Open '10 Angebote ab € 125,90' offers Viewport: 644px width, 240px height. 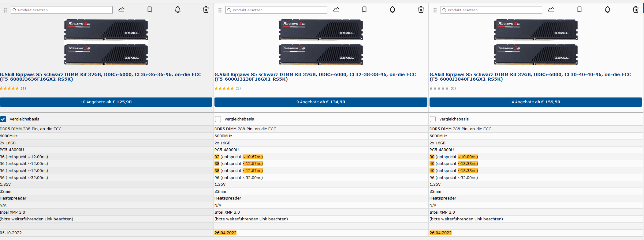click(x=106, y=102)
